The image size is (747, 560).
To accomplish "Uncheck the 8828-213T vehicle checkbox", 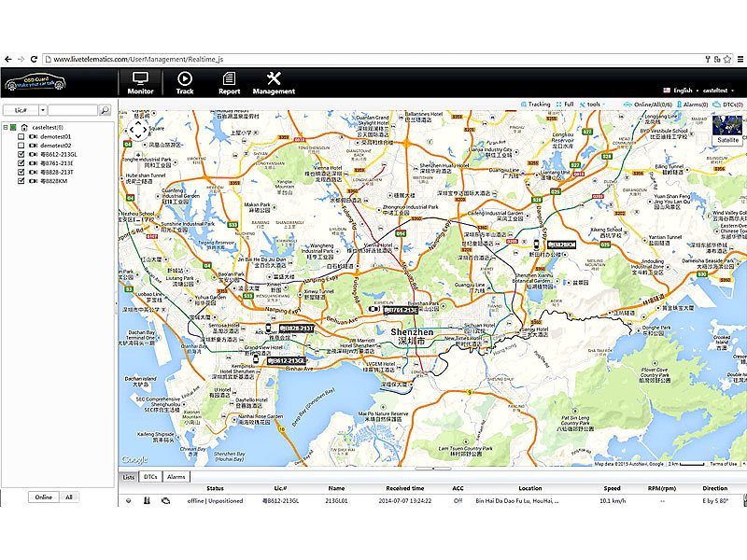I will (21, 173).
